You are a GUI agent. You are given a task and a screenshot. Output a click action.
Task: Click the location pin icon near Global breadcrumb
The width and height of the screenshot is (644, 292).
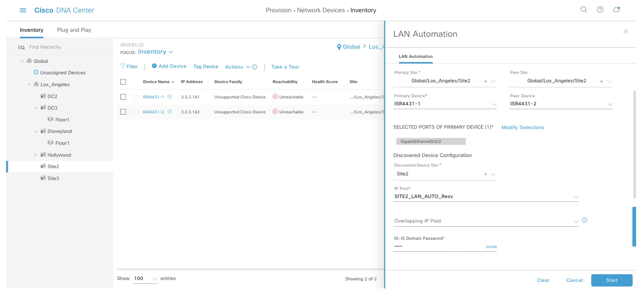pos(339,47)
